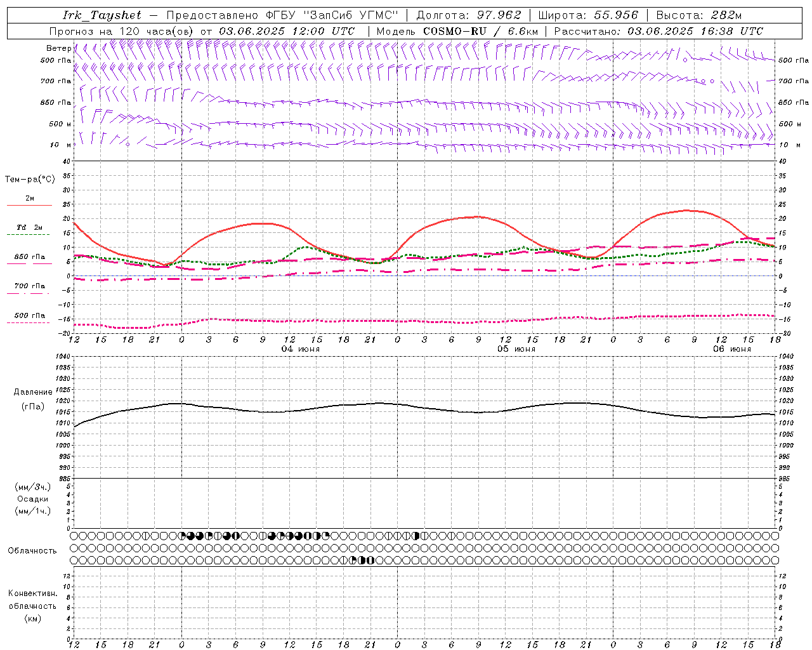Click the model label COSMO-RU / 6.6км
Image resolution: width=812 pixels, height=650 pixels.
[481, 31]
